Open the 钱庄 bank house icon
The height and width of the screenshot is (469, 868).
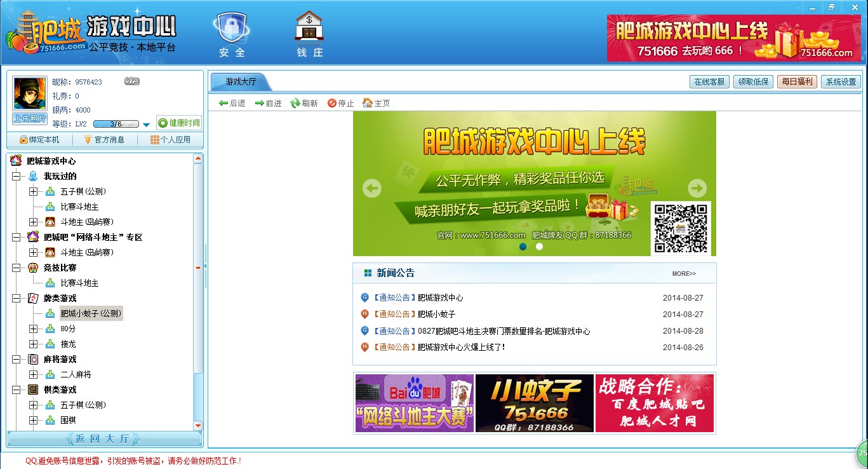pyautogui.click(x=310, y=27)
